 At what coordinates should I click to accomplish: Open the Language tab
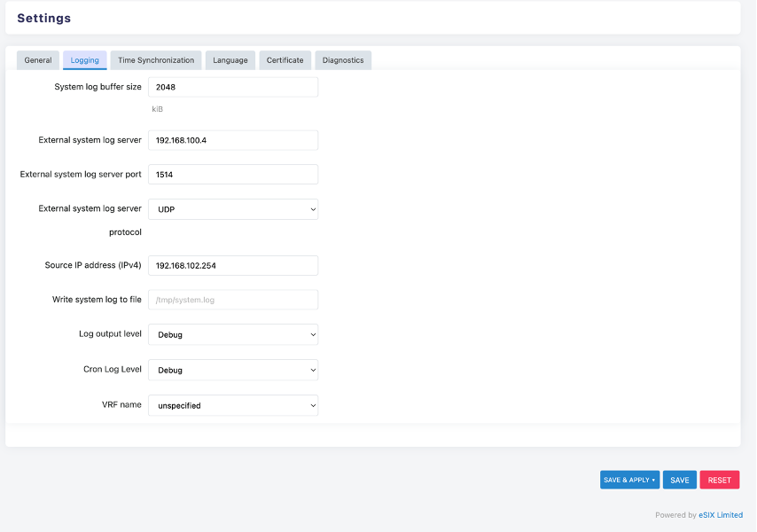[x=230, y=59]
